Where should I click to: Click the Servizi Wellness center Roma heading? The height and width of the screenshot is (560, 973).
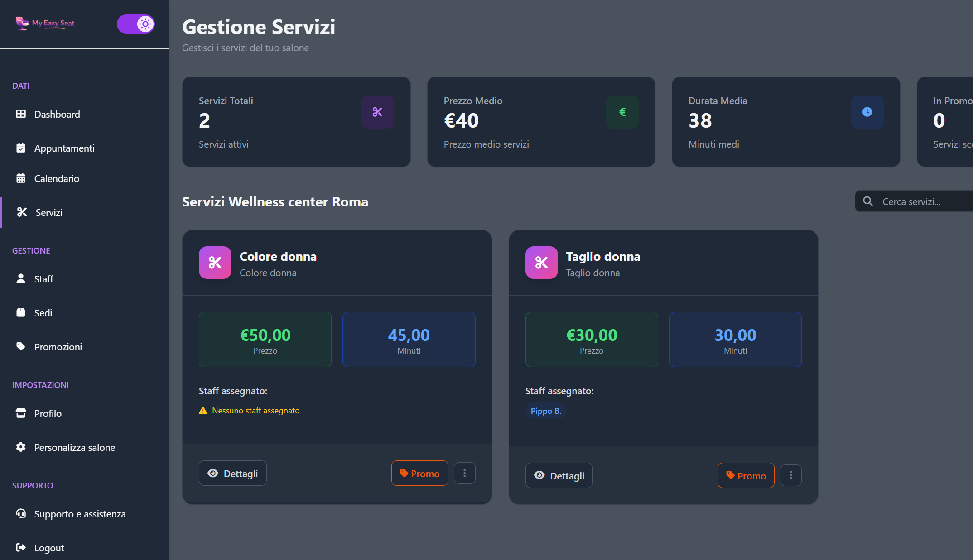click(275, 202)
